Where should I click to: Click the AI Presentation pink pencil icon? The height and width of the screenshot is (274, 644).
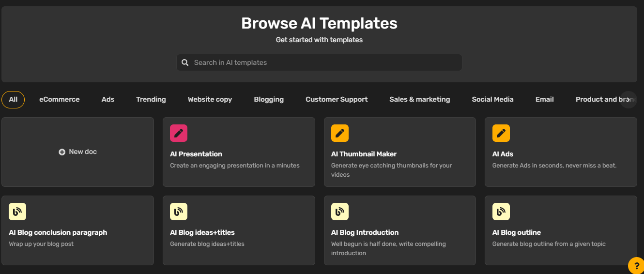click(179, 133)
